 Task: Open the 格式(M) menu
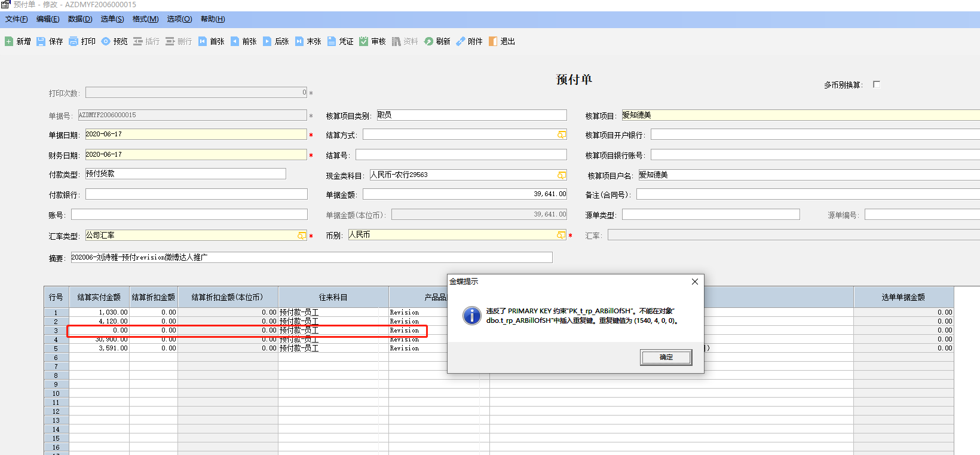coord(145,19)
